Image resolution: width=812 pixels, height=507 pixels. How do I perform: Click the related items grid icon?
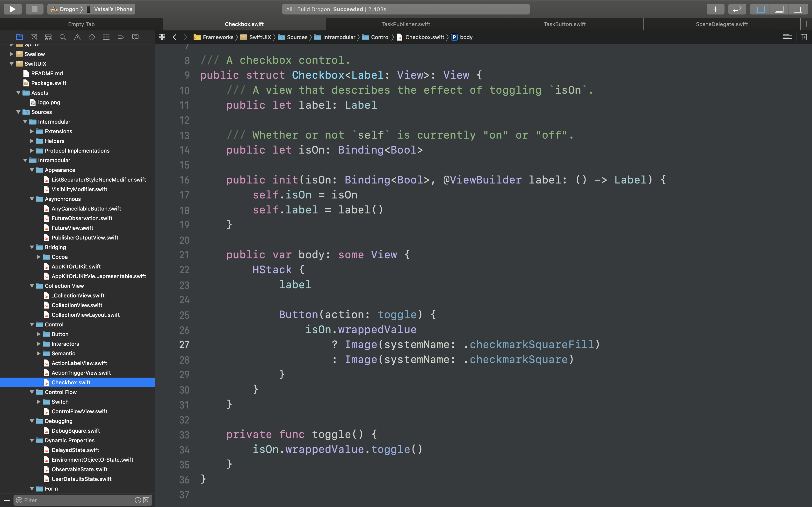tap(162, 37)
